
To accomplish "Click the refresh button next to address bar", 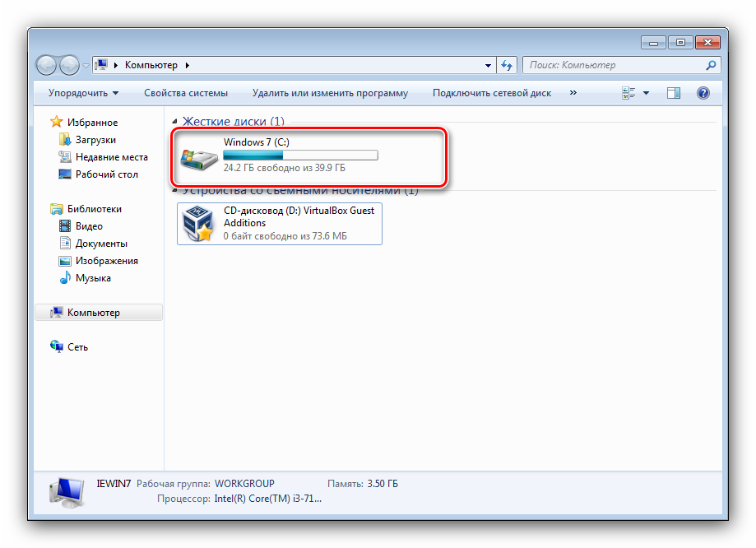I will [x=506, y=65].
